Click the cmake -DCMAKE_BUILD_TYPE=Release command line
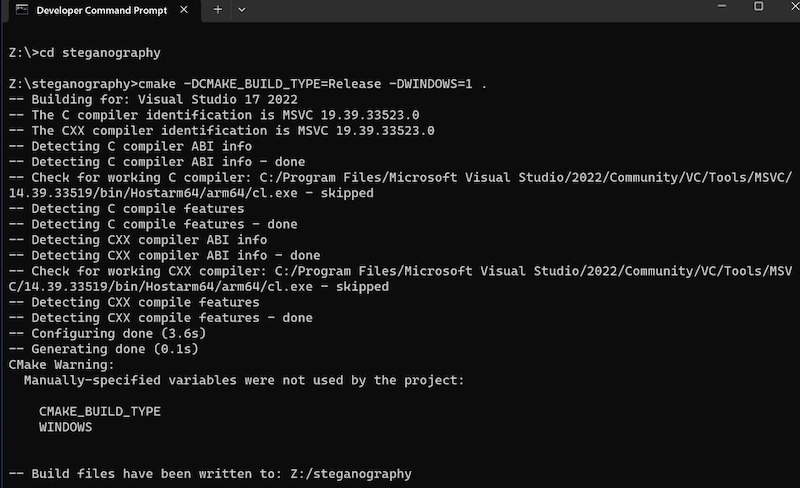 pos(248,84)
